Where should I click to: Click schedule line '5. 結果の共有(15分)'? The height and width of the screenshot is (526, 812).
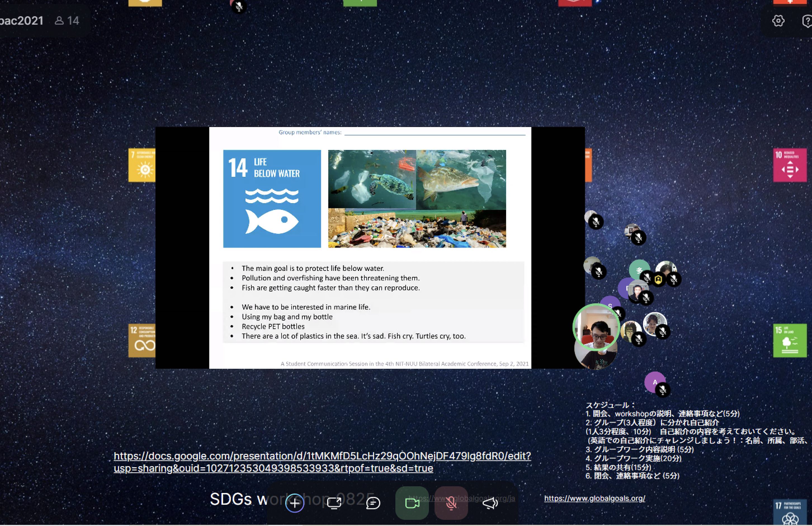(618, 467)
